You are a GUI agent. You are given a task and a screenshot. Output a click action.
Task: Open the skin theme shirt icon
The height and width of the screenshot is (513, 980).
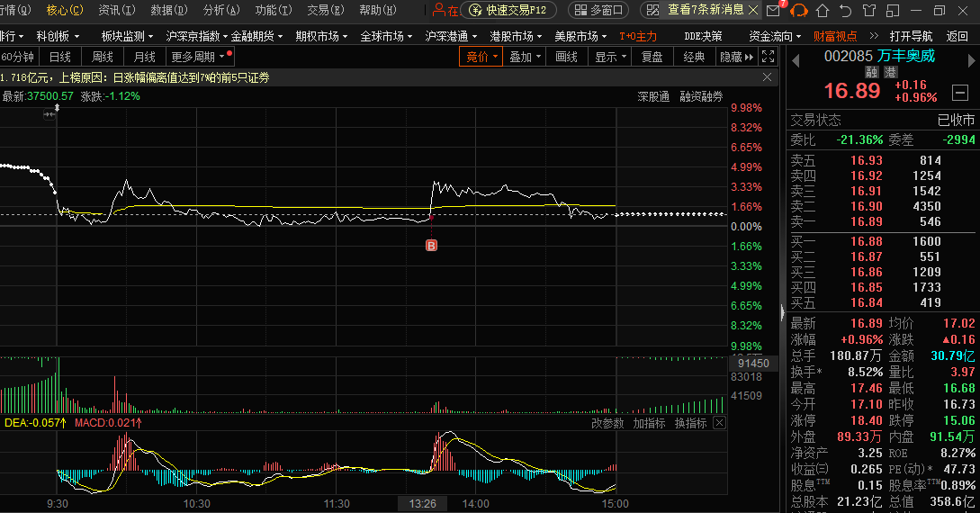pos(869,11)
